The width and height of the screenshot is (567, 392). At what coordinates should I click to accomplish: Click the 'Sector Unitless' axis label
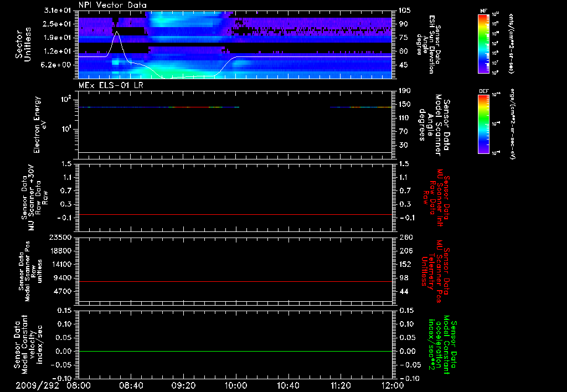click(23, 44)
